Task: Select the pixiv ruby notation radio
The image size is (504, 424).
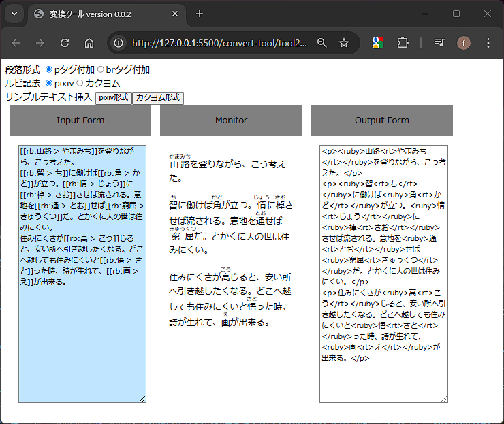Action: 49,83
